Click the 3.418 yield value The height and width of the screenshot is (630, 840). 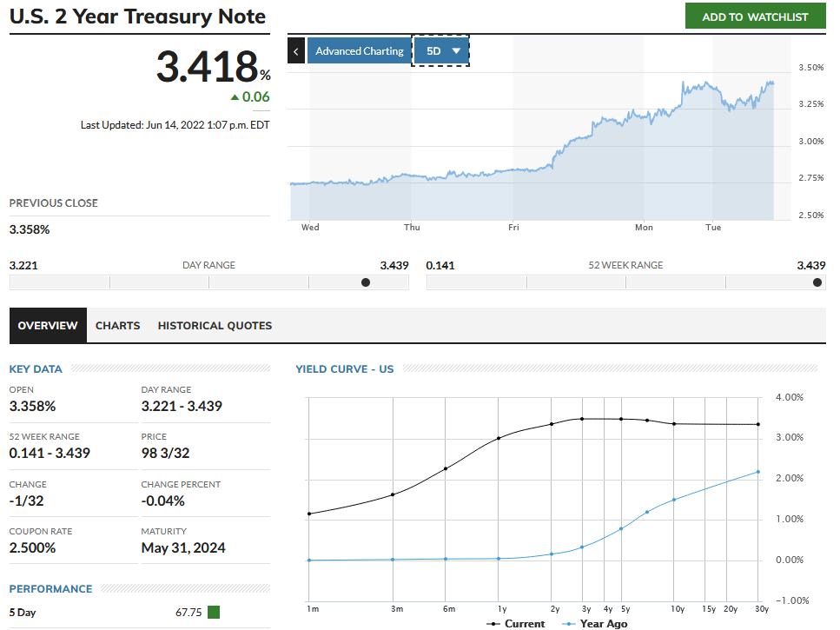(207, 68)
